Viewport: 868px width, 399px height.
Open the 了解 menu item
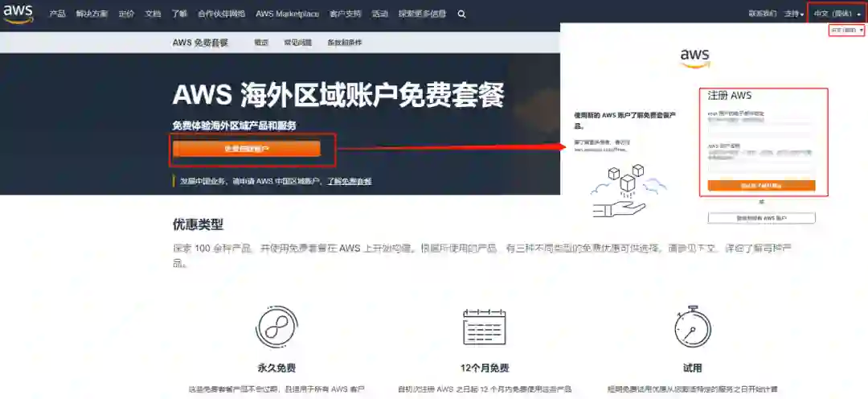coord(178,14)
